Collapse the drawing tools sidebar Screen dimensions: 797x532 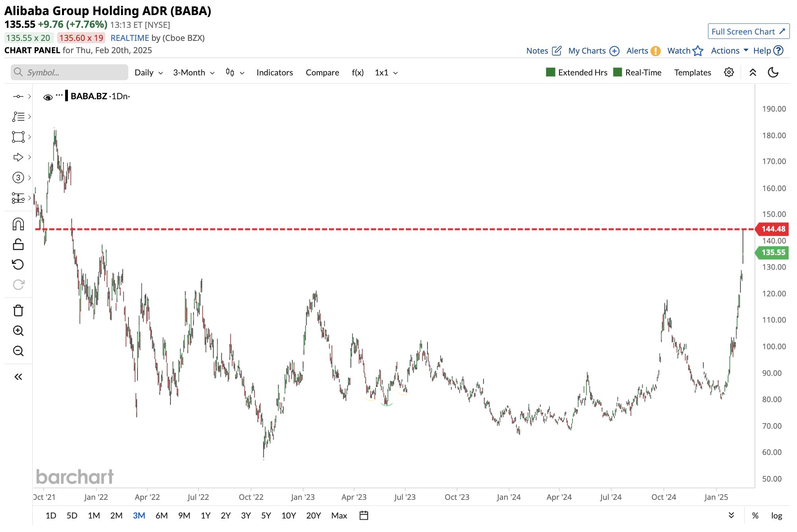(18, 377)
